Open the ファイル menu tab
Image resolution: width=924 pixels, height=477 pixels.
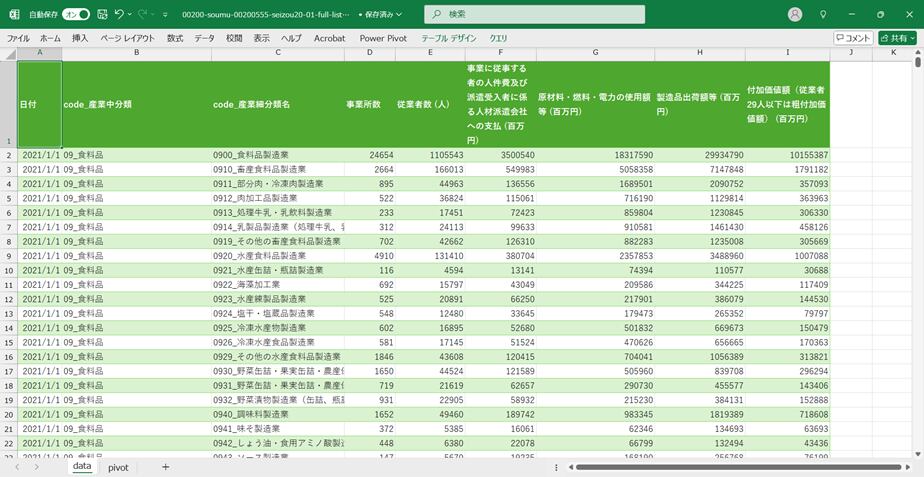point(18,38)
